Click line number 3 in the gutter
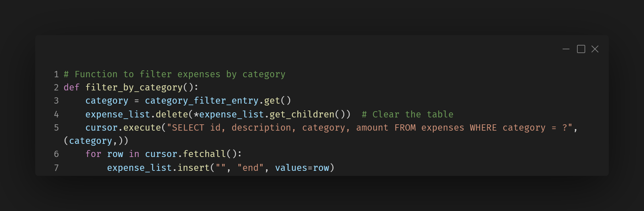 click(56, 101)
